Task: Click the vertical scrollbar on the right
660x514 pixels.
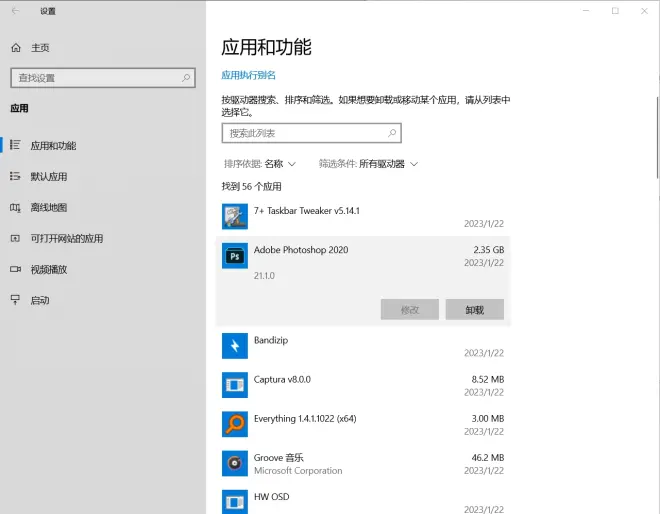Action: [657, 138]
